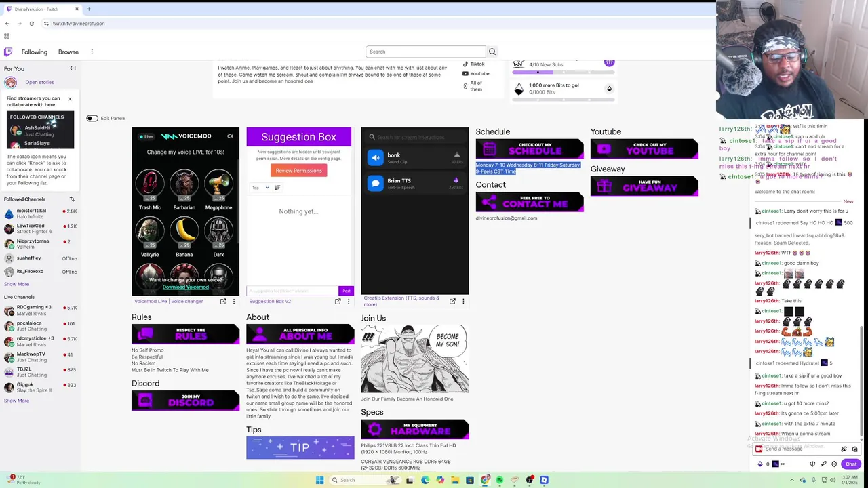
Task: Open the Contact Me banner
Action: (x=530, y=202)
